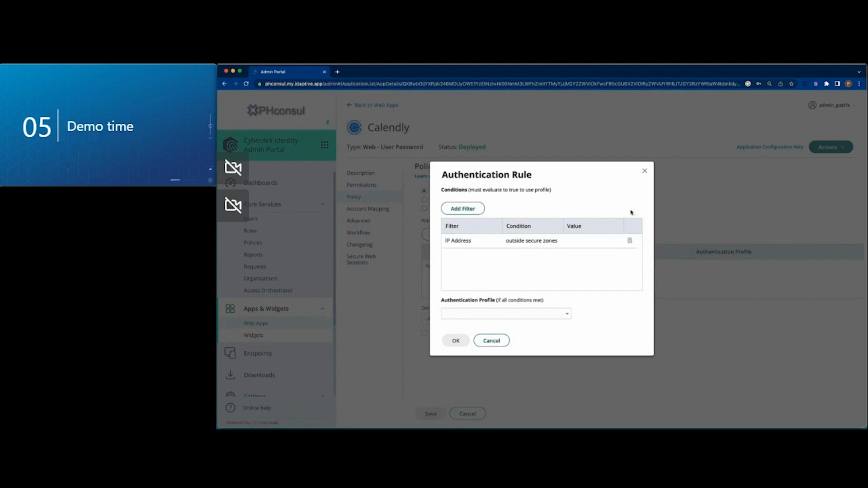Viewport: 868px width, 488px height.
Task: Collapse the Core Services section
Action: click(322, 204)
